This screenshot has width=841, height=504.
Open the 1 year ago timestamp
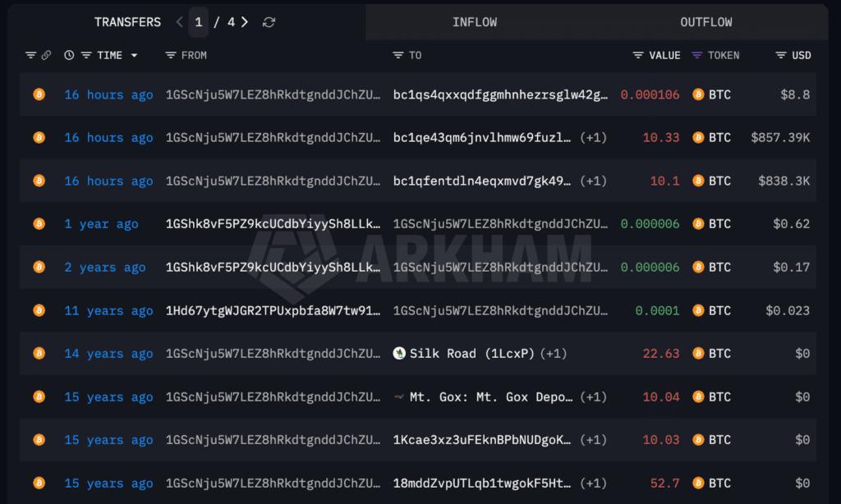coord(101,224)
